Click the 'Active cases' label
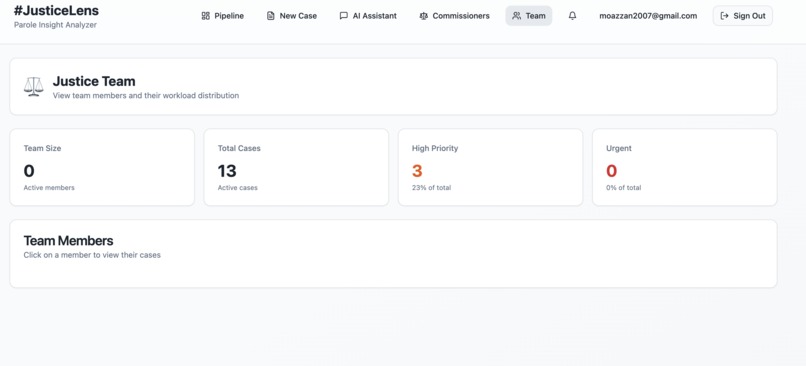Viewport: 806px width, 366px height. click(x=237, y=188)
